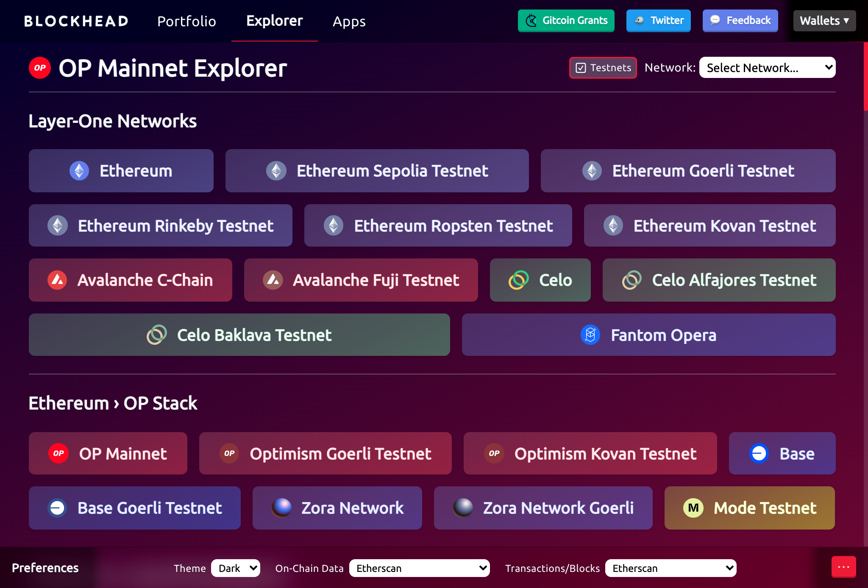
Task: Click the Ethereum Rinkeby Testnet icon
Action: (58, 225)
